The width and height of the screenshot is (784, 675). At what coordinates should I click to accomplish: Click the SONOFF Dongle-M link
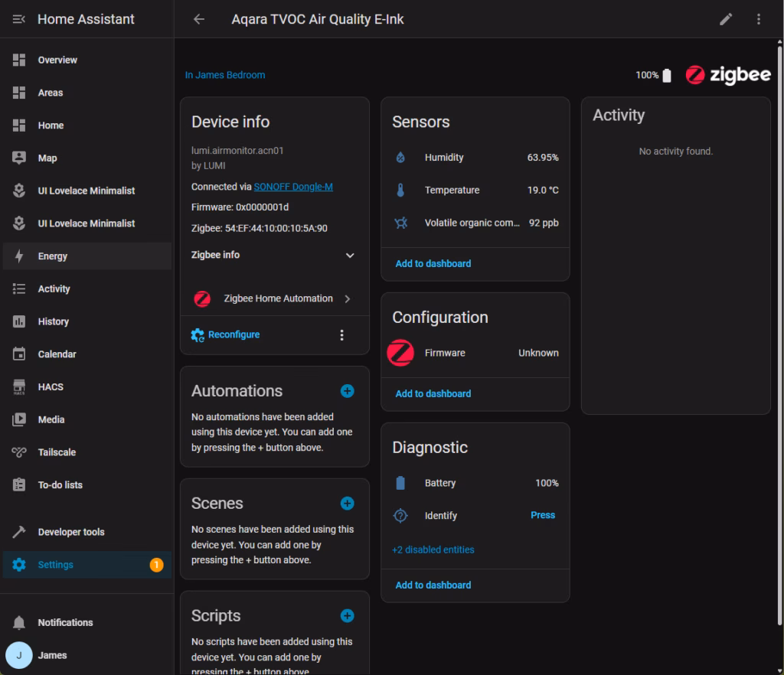[x=293, y=187]
